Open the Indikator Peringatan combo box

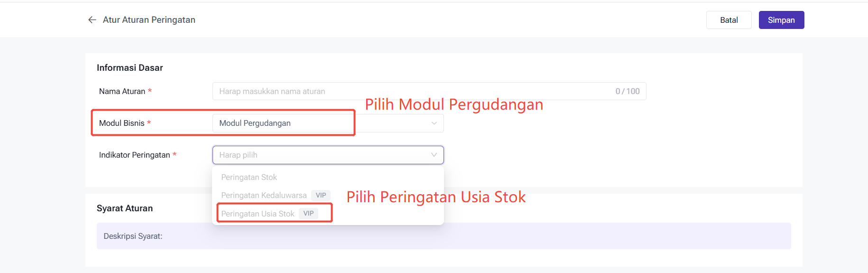[x=323, y=155]
